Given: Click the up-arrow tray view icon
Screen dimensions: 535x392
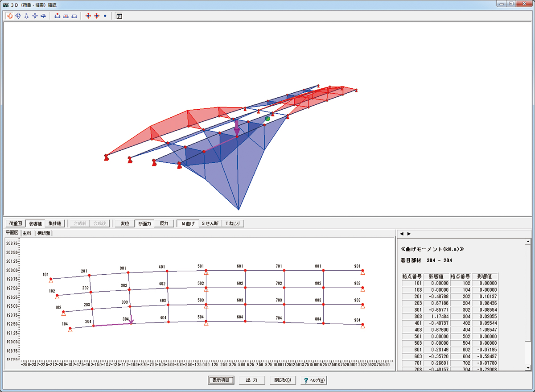Looking at the screenshot, I should coord(58,16).
